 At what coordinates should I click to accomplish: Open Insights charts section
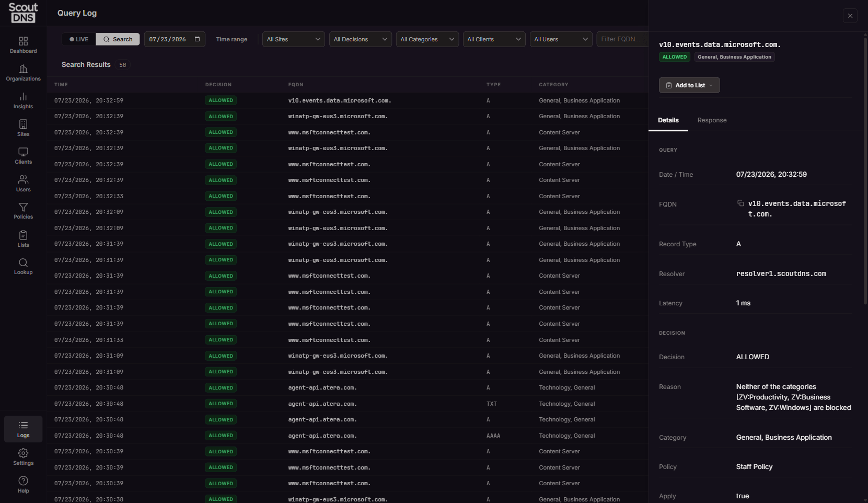(23, 100)
